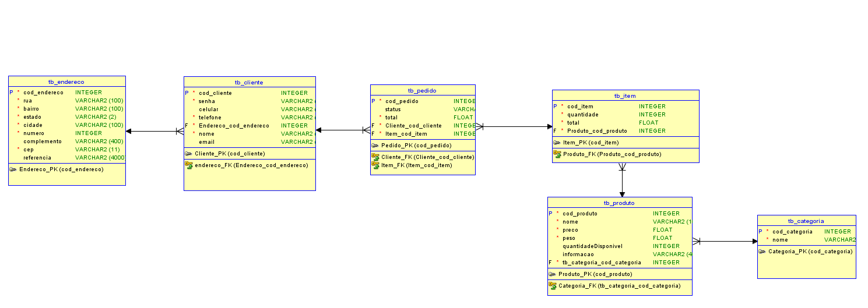Screen dimensions: 868x308
Task: Select relationship line between tb_produto and tb_categoria
Action: tap(725, 241)
